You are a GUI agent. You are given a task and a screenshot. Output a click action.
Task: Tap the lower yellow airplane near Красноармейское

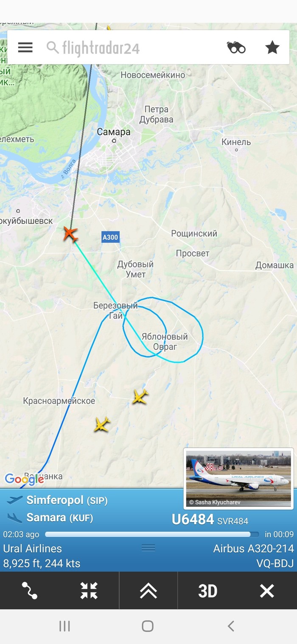coord(102,424)
